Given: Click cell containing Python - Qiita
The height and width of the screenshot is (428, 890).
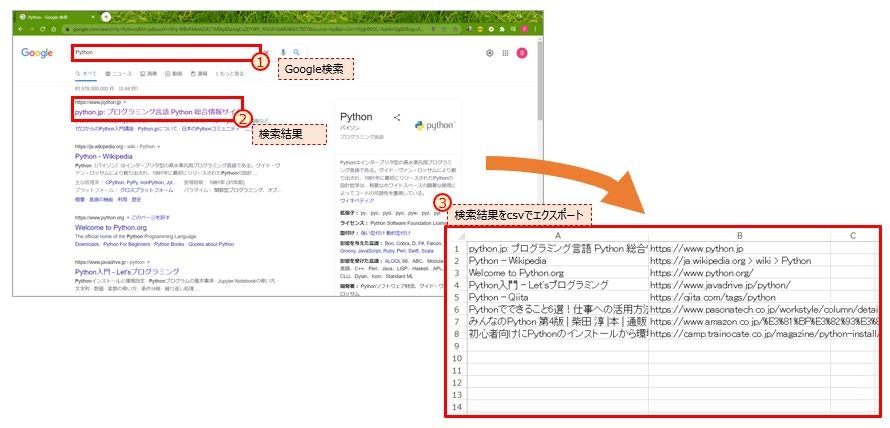Looking at the screenshot, I should point(558,297).
